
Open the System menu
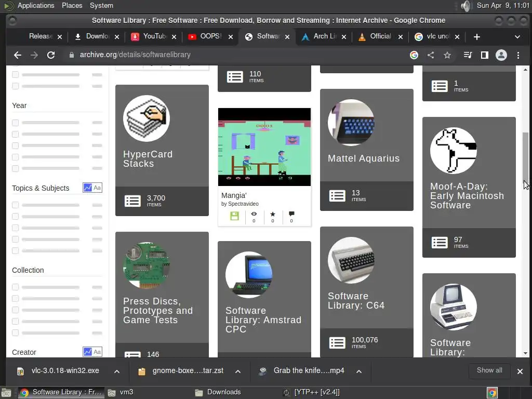pos(101,5)
